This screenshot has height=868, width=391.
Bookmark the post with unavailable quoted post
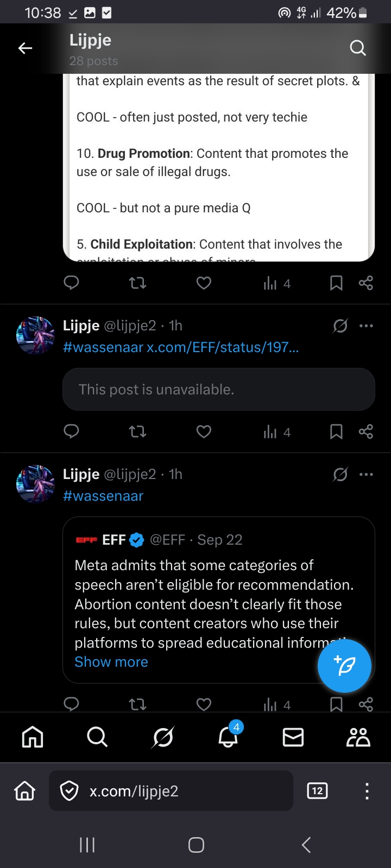(336, 432)
